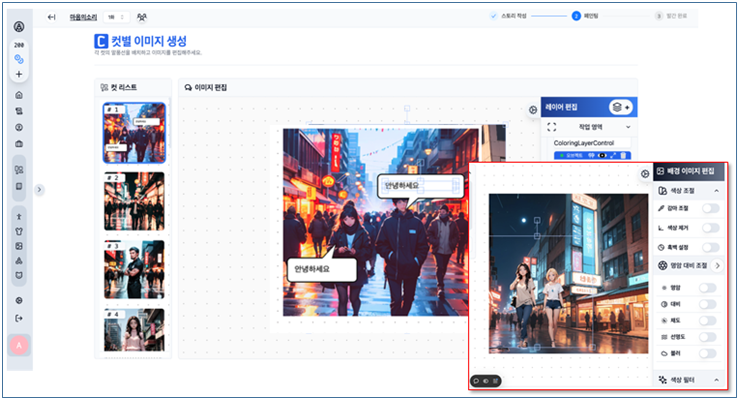Enable the 감마 조절 toggle
Image resolution: width=739 pixels, height=401 pixels.
(711, 208)
